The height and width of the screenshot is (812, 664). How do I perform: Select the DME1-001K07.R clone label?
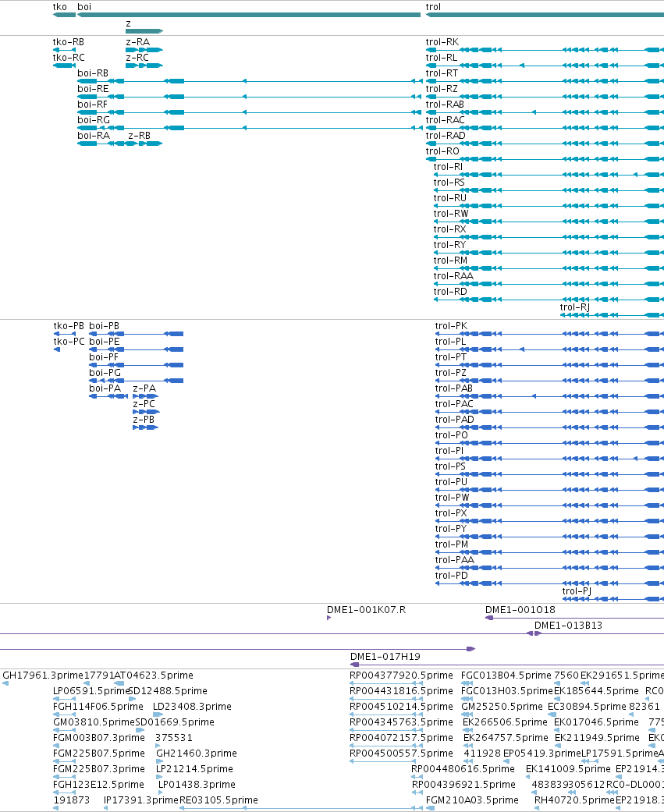click(x=366, y=610)
